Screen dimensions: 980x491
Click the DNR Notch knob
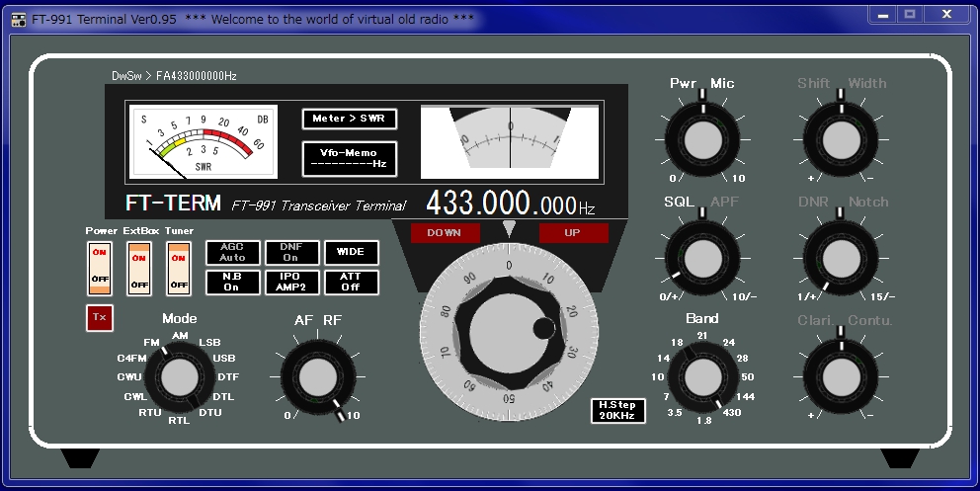tap(842, 258)
